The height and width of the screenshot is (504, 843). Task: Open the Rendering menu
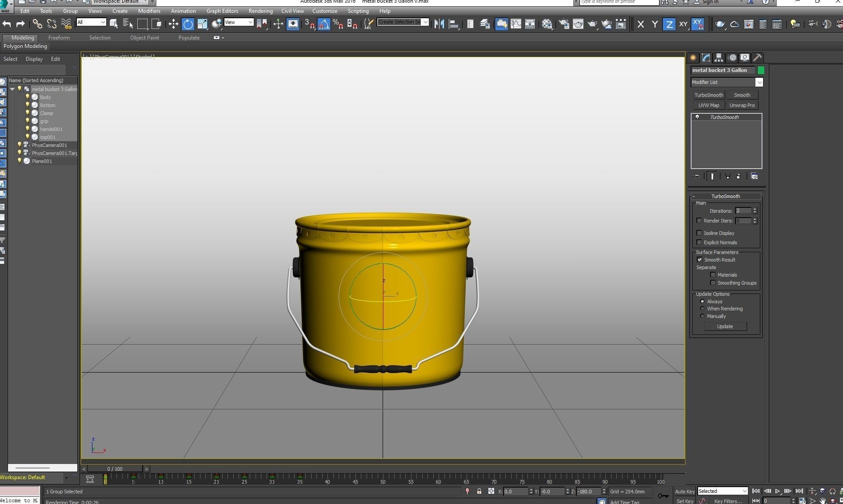click(x=260, y=11)
